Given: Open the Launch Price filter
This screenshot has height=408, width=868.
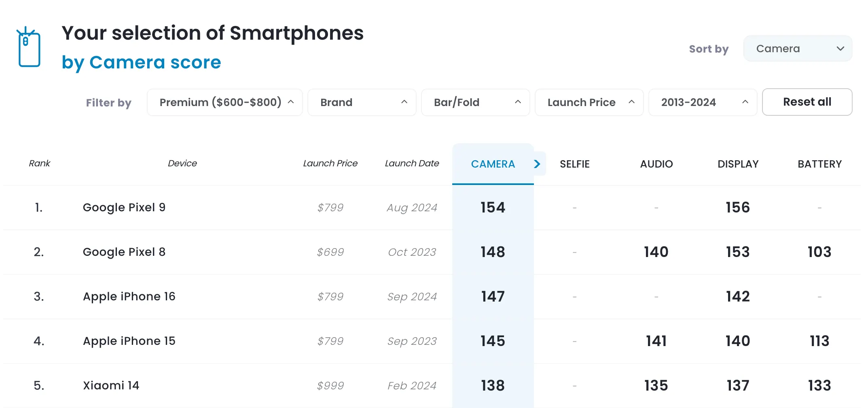Looking at the screenshot, I should (589, 102).
